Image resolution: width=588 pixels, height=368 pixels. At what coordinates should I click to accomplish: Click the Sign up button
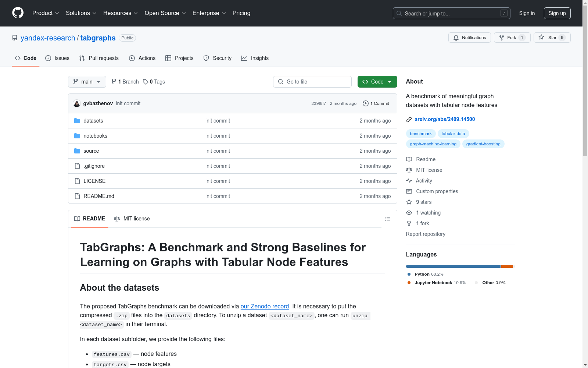[x=557, y=13]
